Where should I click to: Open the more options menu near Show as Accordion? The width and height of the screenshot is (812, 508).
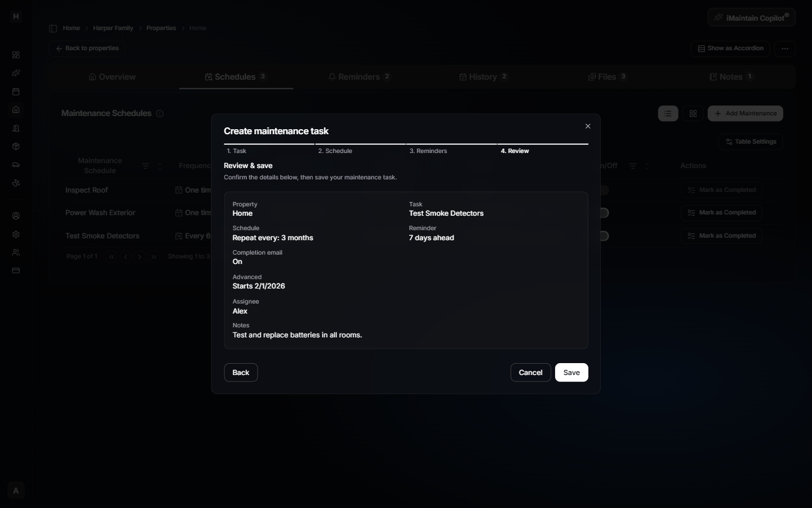click(784, 48)
